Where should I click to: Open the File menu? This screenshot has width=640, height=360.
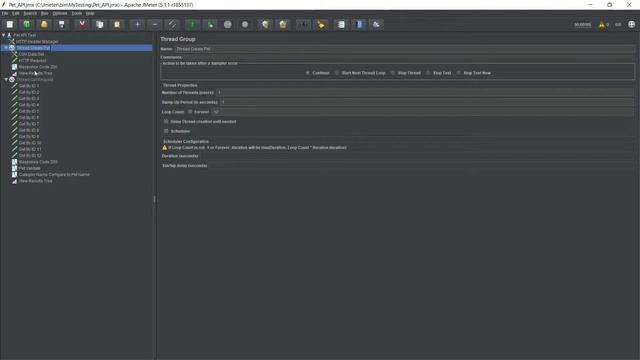(5, 13)
